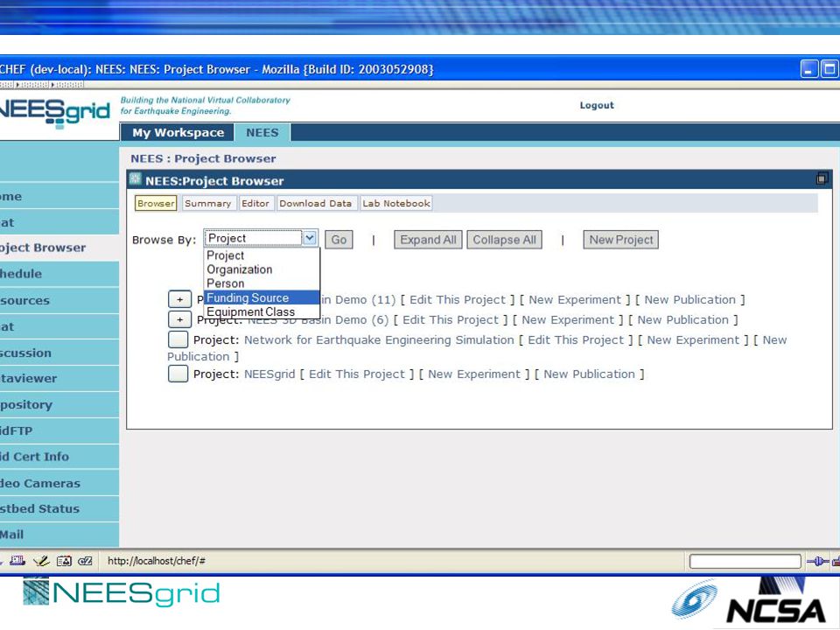Open Testbed Status in the left sidebar
The height and width of the screenshot is (630, 840).
point(59,508)
